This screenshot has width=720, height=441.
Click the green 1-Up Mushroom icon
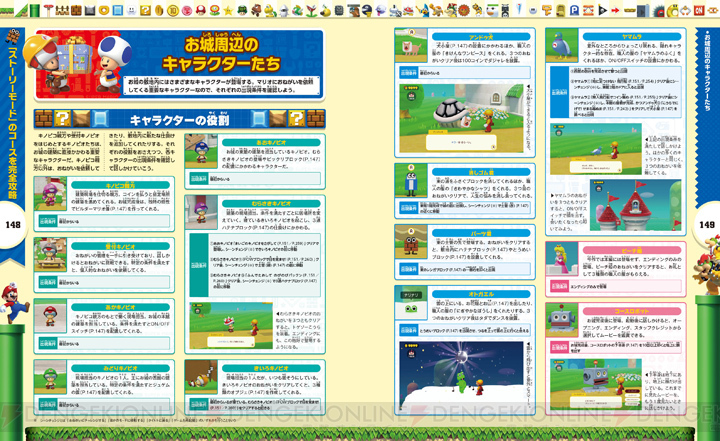(242, 10)
